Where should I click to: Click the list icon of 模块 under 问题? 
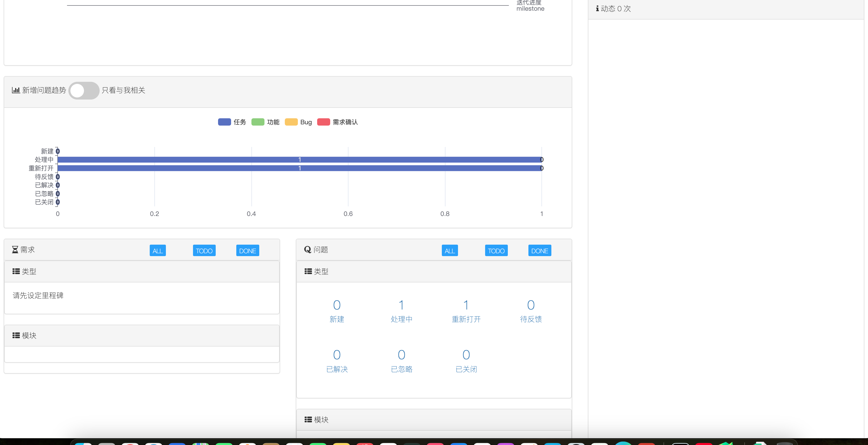308,419
